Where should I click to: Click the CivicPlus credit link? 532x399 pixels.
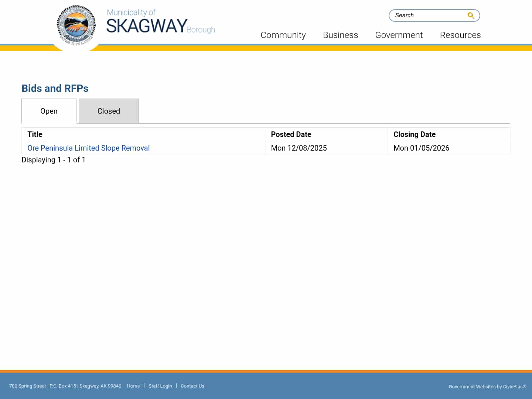[514, 386]
